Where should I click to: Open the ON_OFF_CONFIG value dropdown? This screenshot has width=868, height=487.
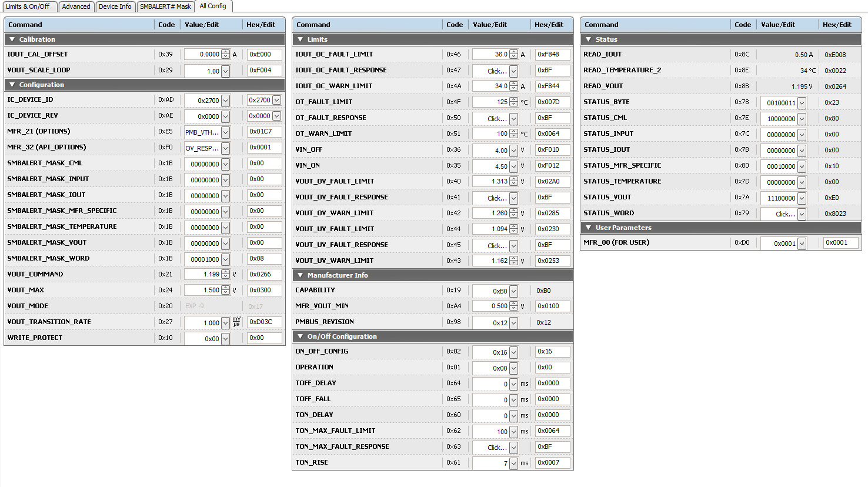point(513,352)
